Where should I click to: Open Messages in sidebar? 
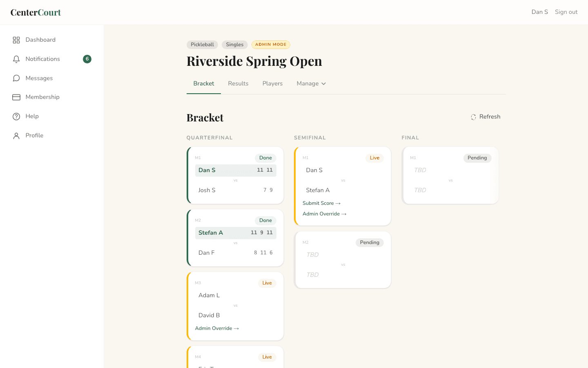pos(52,78)
